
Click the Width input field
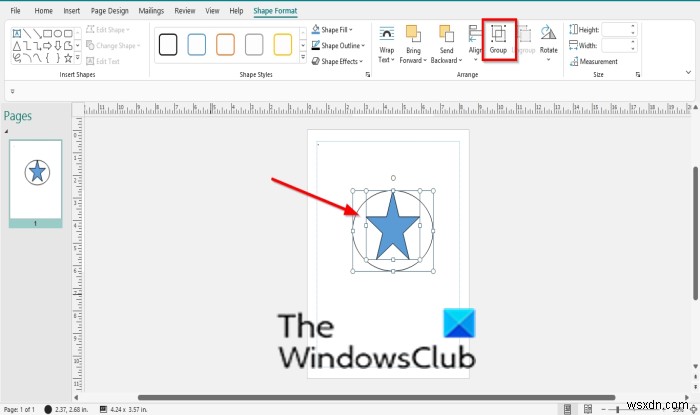click(x=616, y=45)
